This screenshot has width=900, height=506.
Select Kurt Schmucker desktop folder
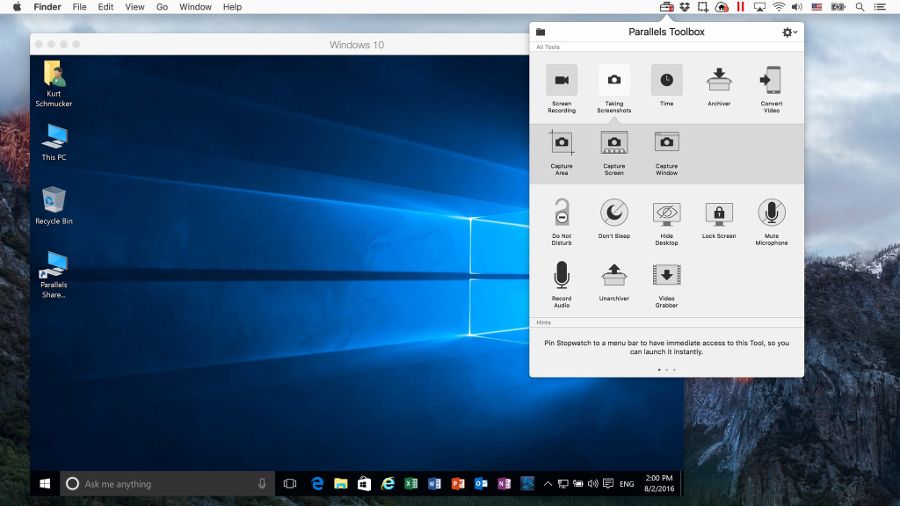pyautogui.click(x=54, y=84)
